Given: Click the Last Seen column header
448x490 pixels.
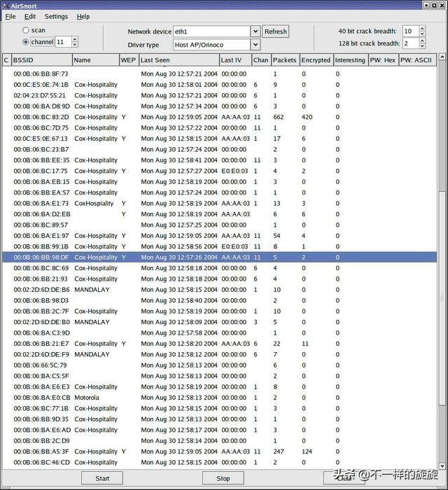Looking at the screenshot, I should (178, 60).
